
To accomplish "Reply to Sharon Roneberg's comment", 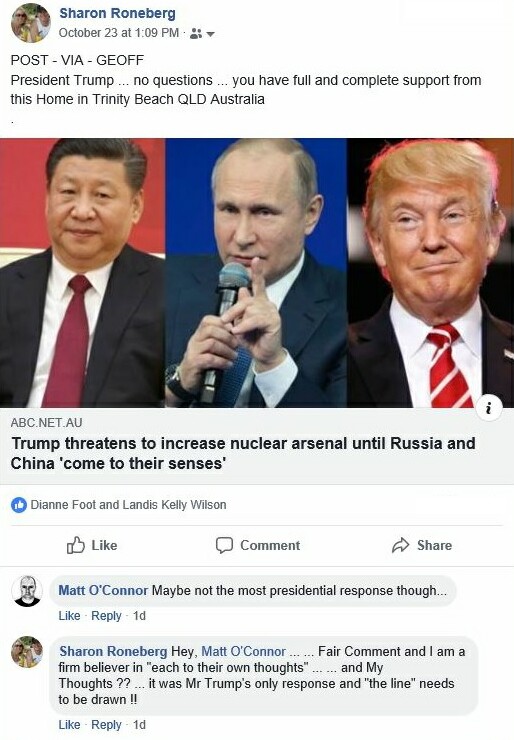I will (x=106, y=724).
